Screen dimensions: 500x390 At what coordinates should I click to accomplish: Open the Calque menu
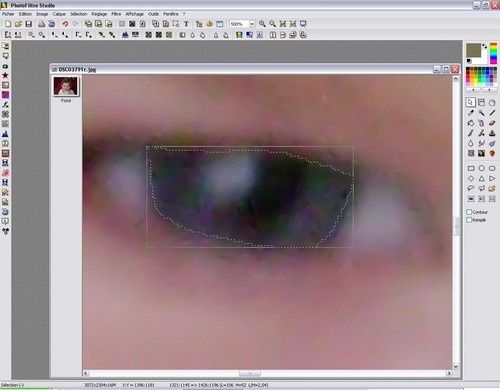coord(59,14)
